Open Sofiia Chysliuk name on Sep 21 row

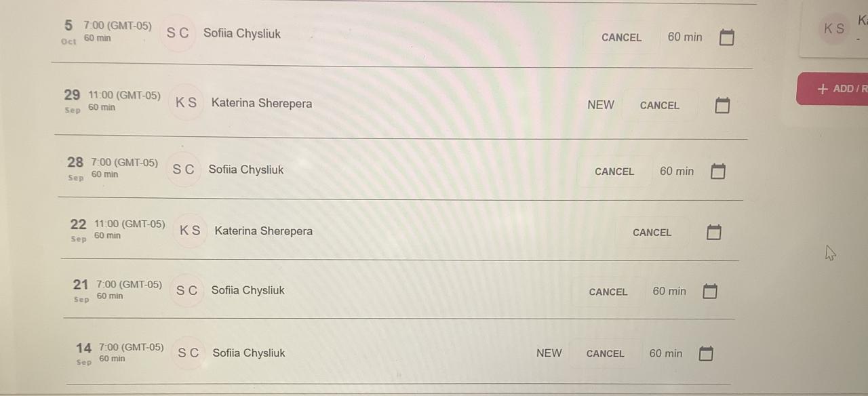(x=248, y=290)
